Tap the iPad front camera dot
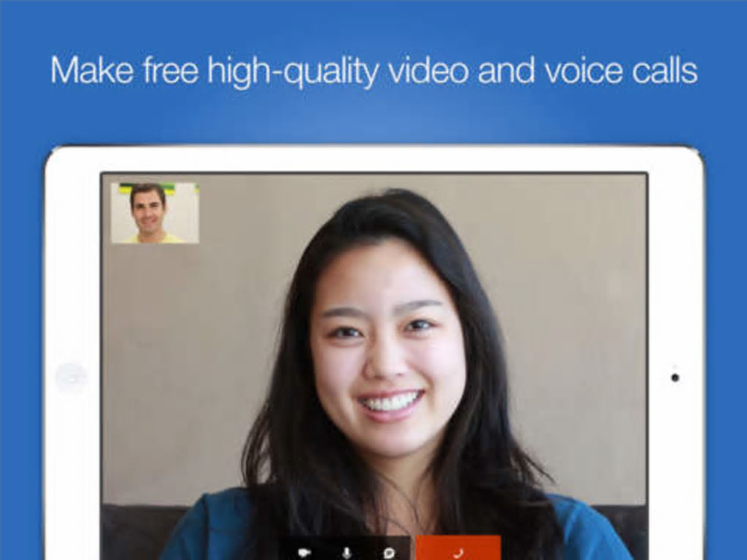Image resolution: width=747 pixels, height=560 pixels. click(675, 378)
